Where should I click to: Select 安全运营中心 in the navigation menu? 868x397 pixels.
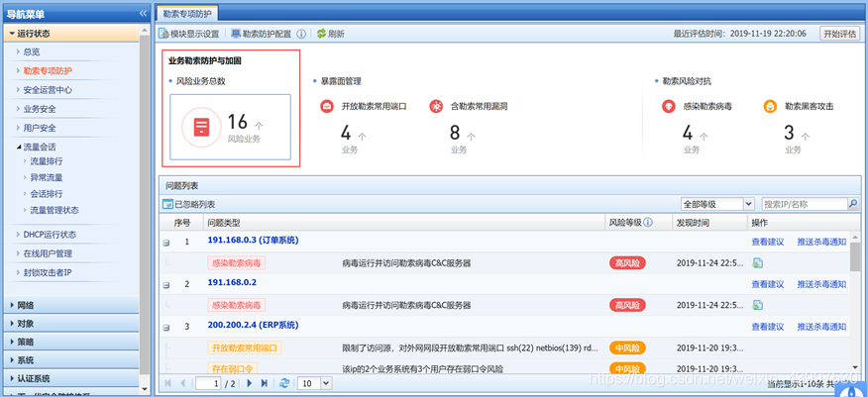[x=47, y=89]
